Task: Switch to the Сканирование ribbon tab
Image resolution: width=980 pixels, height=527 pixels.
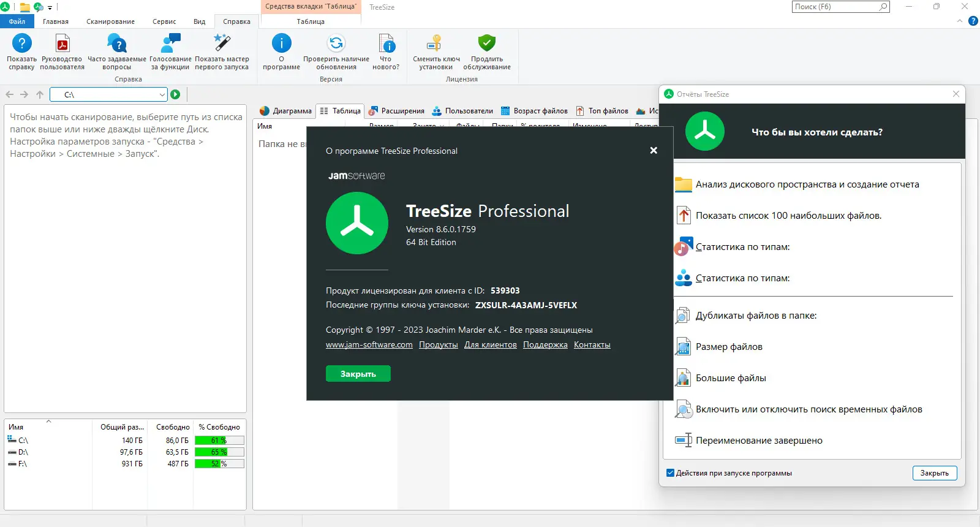Action: click(x=110, y=21)
